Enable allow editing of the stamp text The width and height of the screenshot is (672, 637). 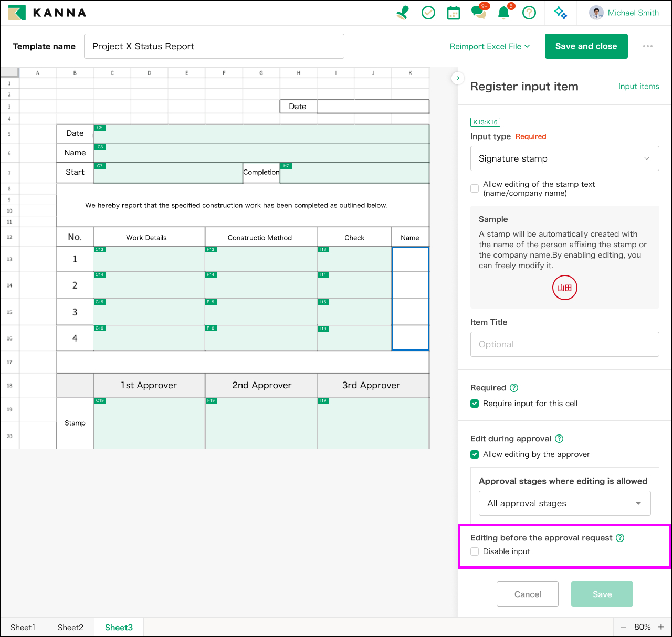point(475,188)
